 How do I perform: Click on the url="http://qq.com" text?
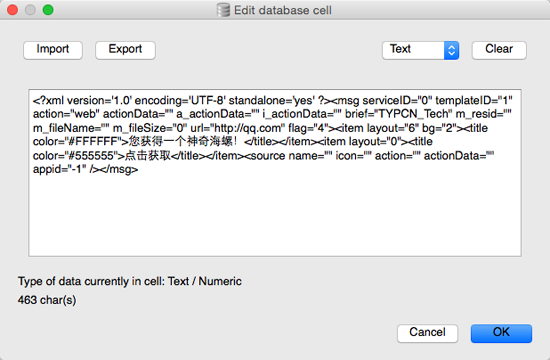pos(237,128)
